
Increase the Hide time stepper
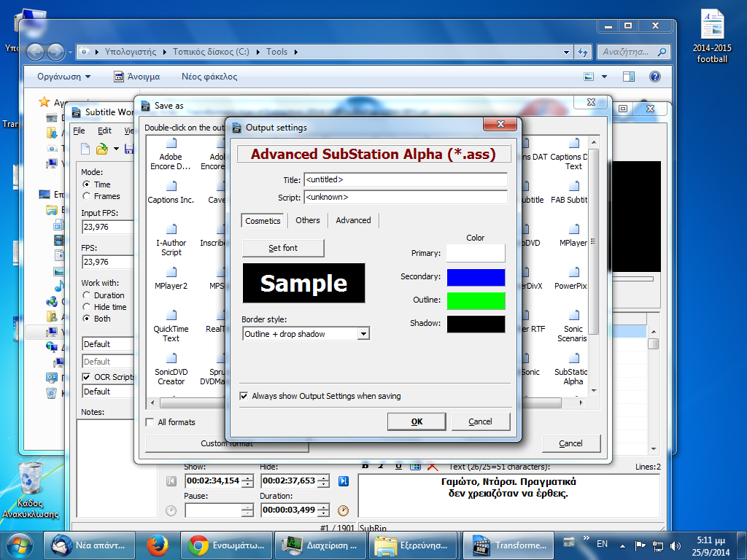pyautogui.click(x=323, y=478)
